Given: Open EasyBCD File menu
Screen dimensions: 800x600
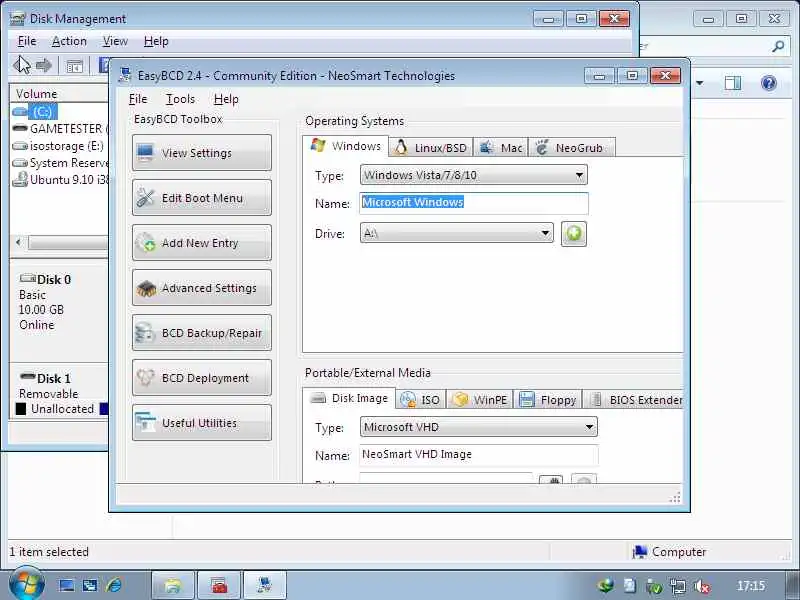Looking at the screenshot, I should click(x=138, y=99).
